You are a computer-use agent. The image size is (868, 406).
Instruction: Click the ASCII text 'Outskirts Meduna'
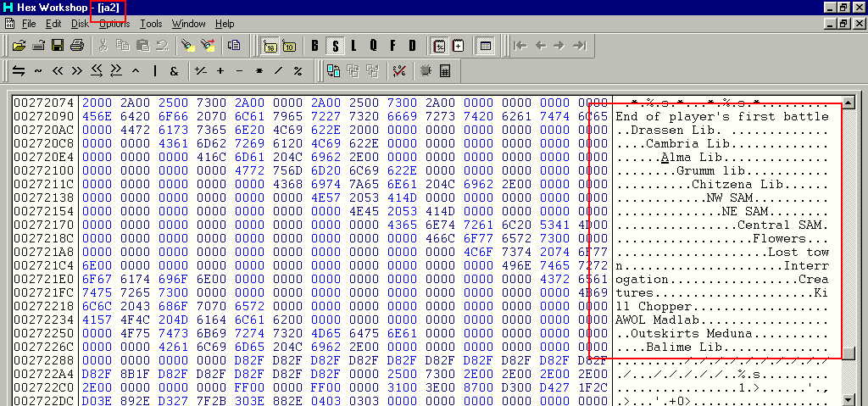(x=692, y=333)
